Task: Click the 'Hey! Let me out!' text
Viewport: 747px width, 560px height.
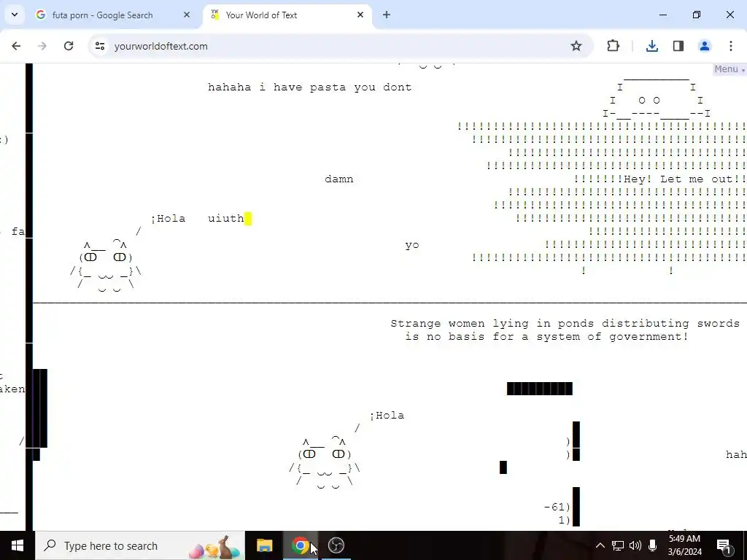Action: [x=684, y=179]
